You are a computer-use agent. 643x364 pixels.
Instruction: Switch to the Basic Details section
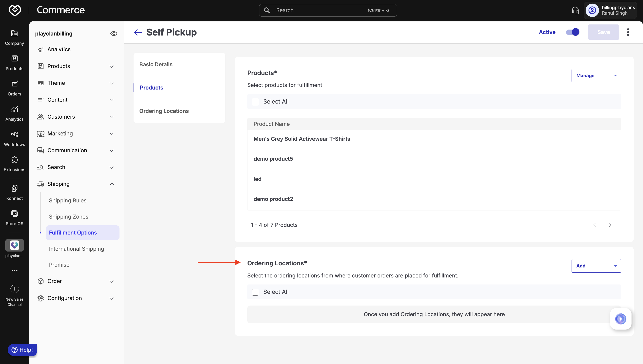click(x=156, y=64)
